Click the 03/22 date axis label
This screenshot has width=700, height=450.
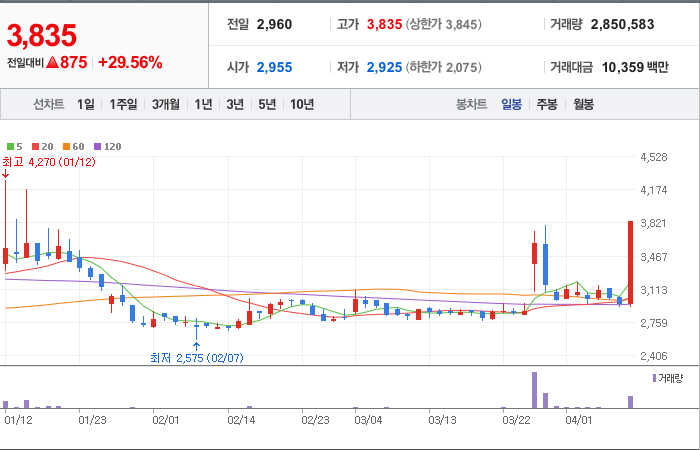click(x=517, y=421)
